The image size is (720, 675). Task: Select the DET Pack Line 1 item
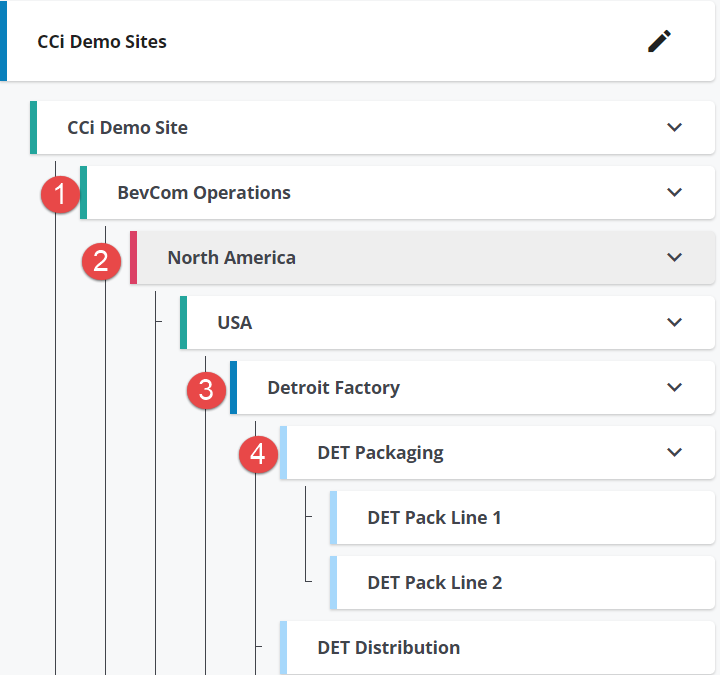tap(434, 518)
